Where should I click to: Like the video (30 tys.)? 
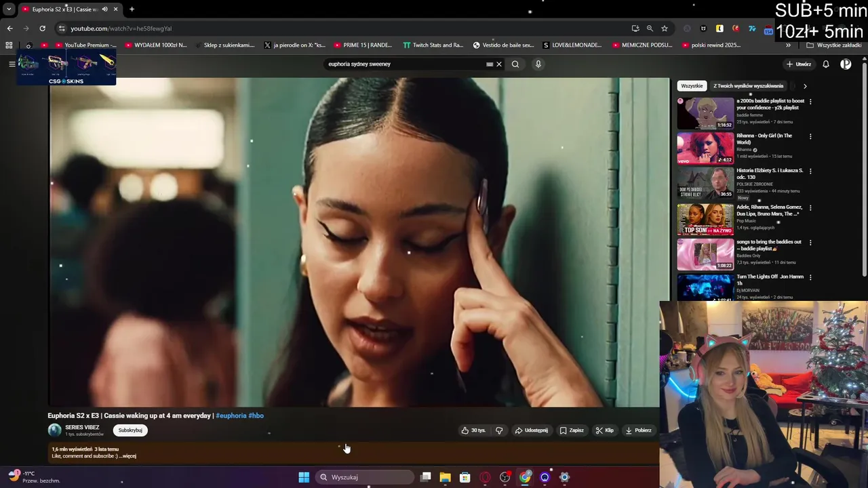(x=473, y=430)
